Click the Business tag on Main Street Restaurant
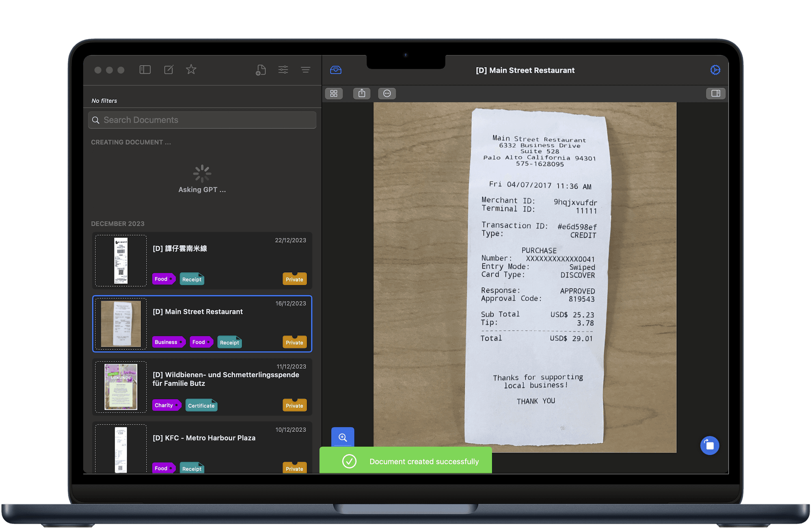Image resolution: width=812 pixels, height=529 pixels. (x=166, y=342)
